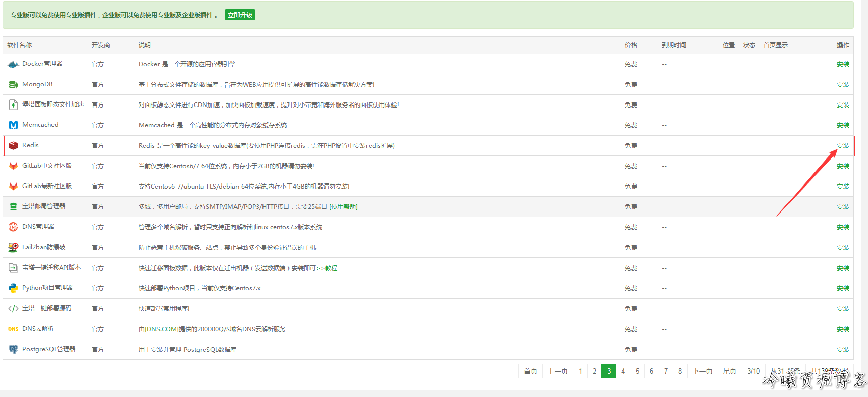Install Redis via its 安装 link
This screenshot has height=397, width=868.
(x=843, y=146)
